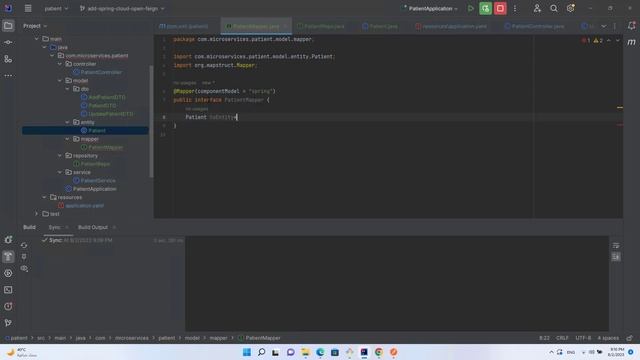
Task: Show hidden editor tabs dropdown
Action: click(x=604, y=26)
